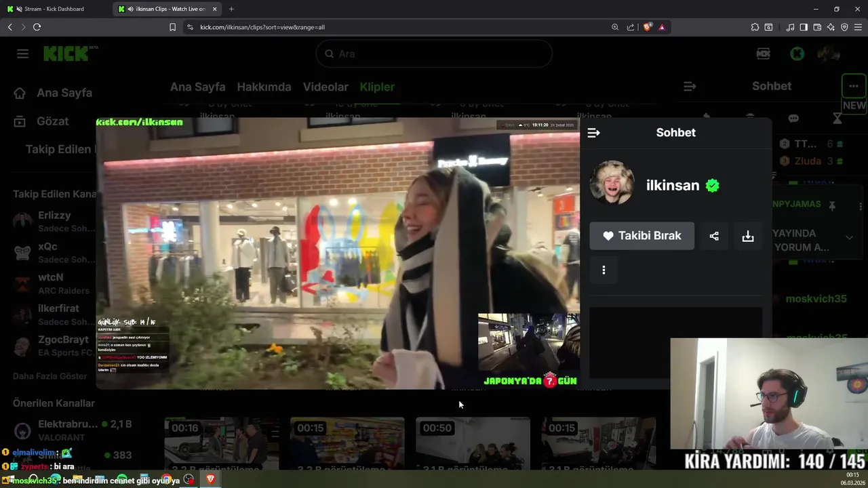This screenshot has height=488, width=868.
Task: Open the Videolar tab
Action: (x=325, y=87)
